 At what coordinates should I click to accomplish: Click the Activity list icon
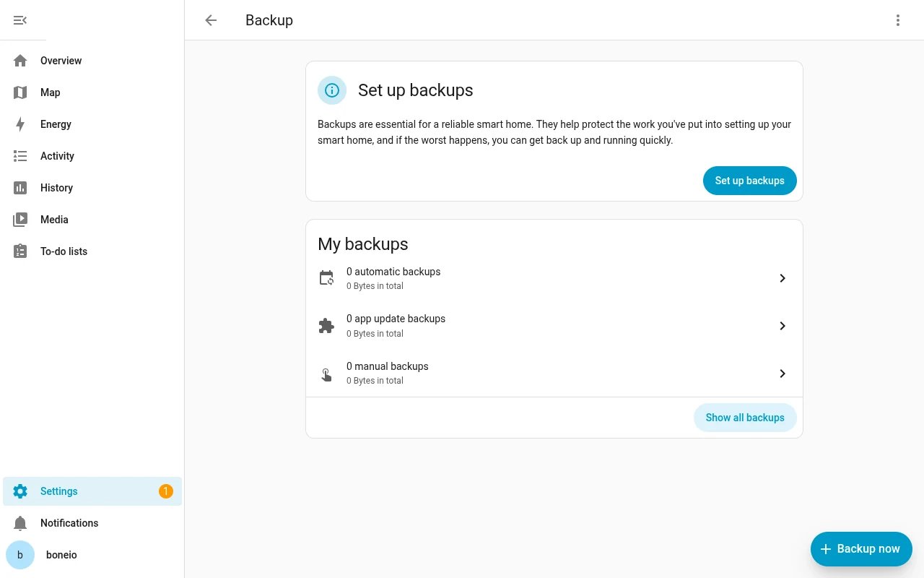click(x=20, y=156)
